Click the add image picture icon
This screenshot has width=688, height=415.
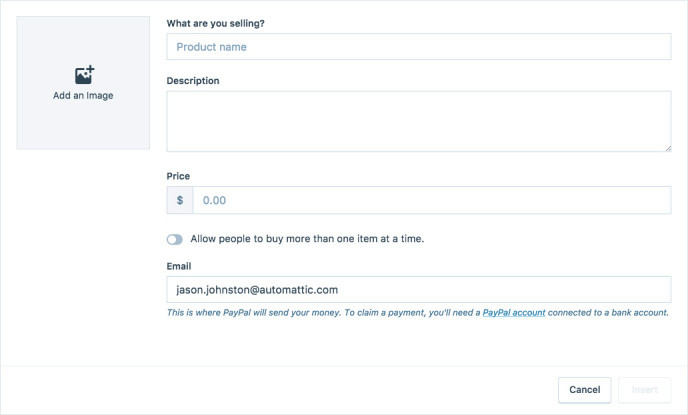(x=84, y=75)
